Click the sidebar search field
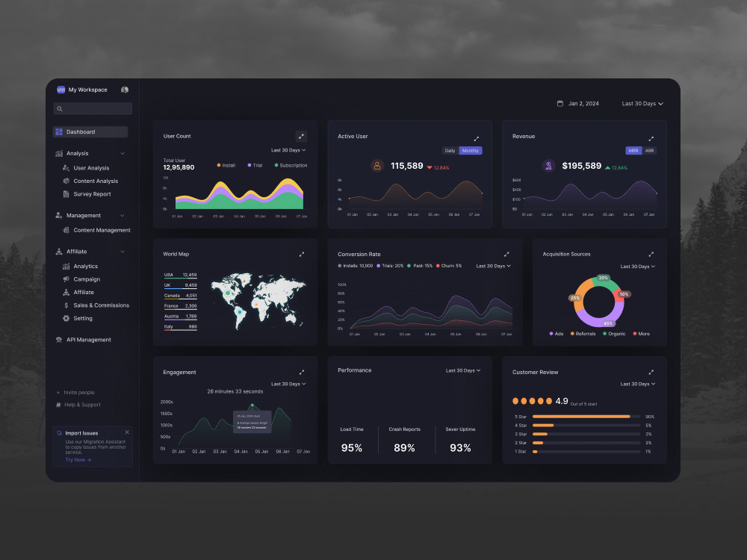747x560 pixels. [93, 109]
